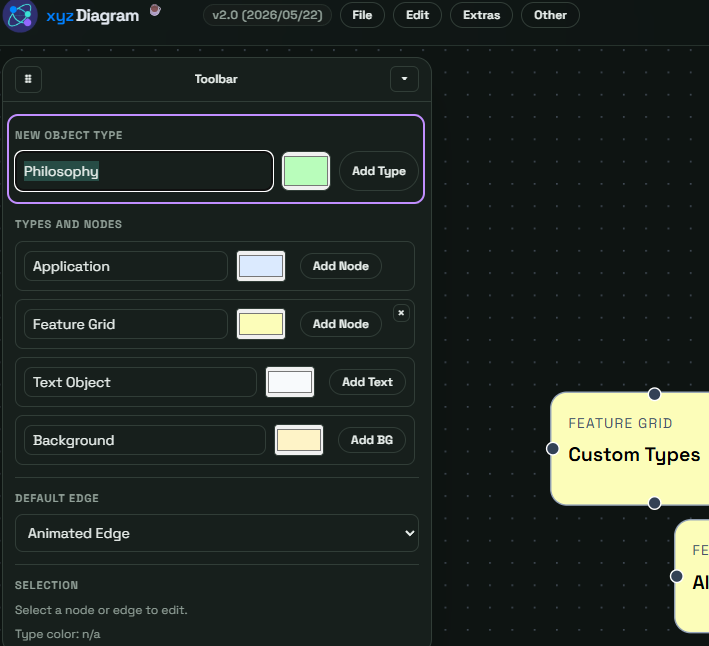Focus the Philosophy new type name field
709x646 pixels.
(144, 171)
